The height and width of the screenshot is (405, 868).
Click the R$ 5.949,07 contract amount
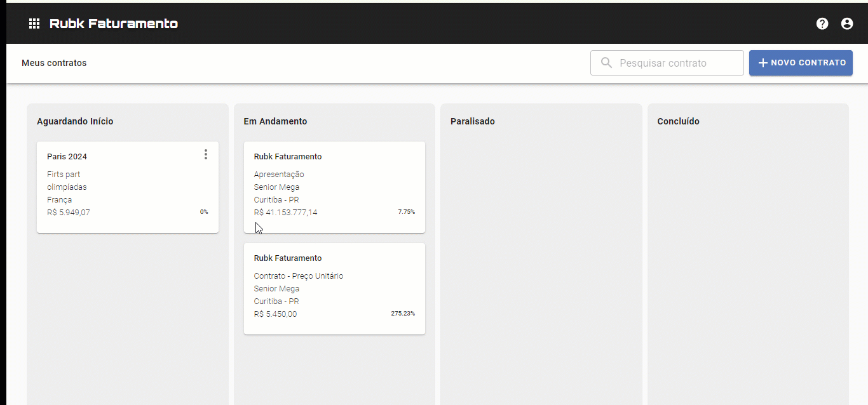pyautogui.click(x=69, y=213)
